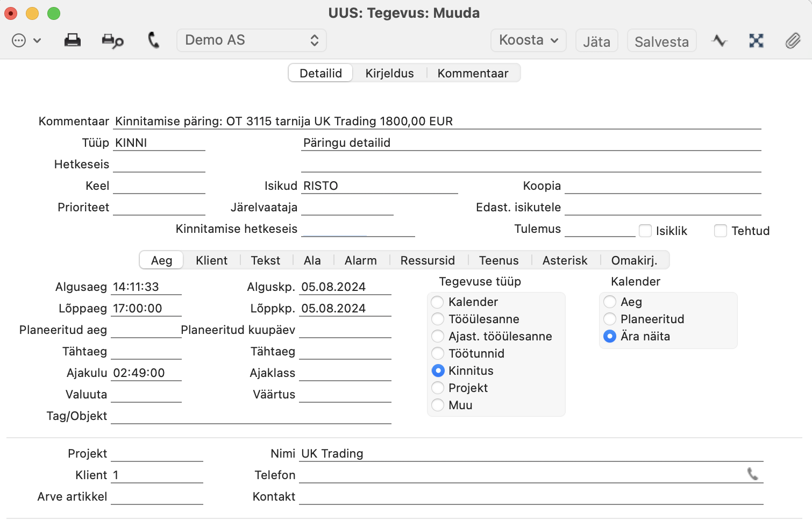Open attachments with the paperclip icon
Screen dimensions: 812x520
793,40
